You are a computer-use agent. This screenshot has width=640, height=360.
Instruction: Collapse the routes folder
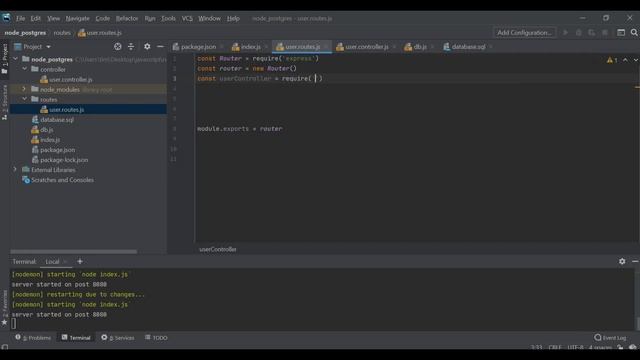coord(24,100)
